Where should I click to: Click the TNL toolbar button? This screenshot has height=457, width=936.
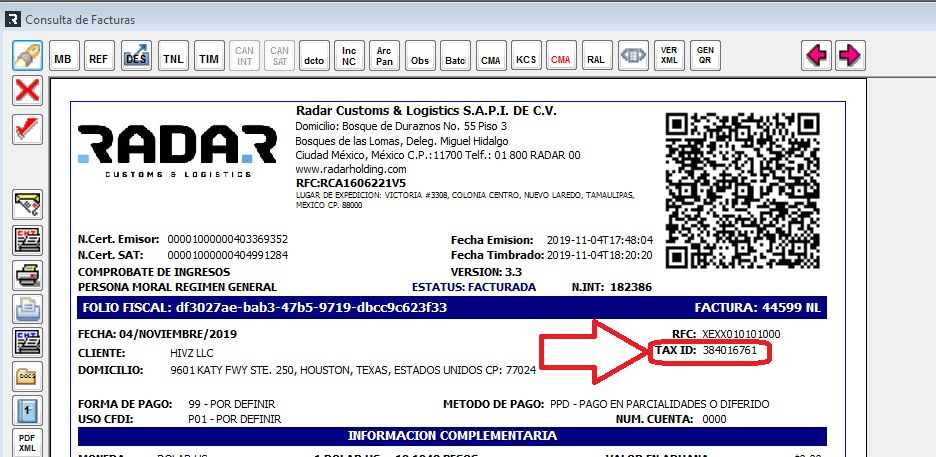(x=173, y=55)
